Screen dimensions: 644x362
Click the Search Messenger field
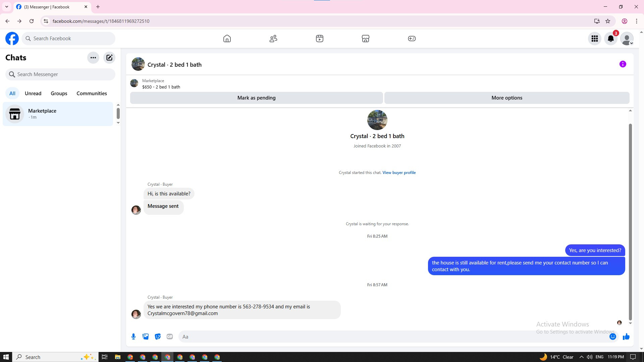(x=60, y=74)
